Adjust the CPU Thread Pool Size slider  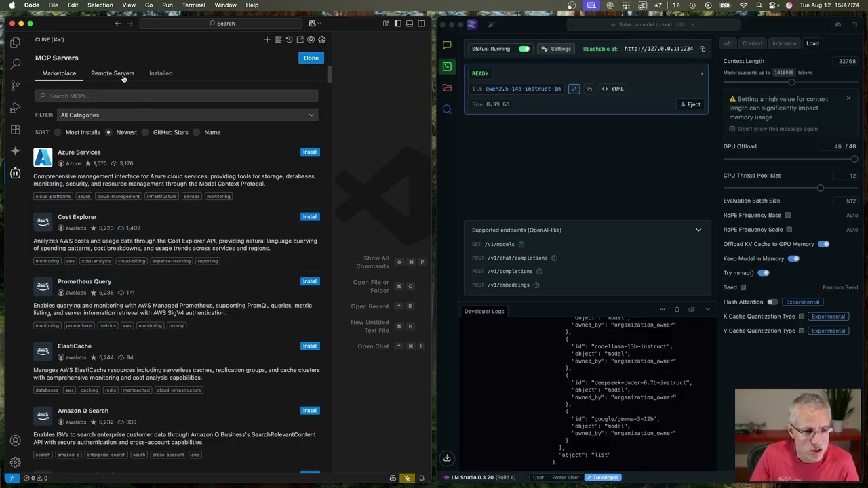[821, 188]
